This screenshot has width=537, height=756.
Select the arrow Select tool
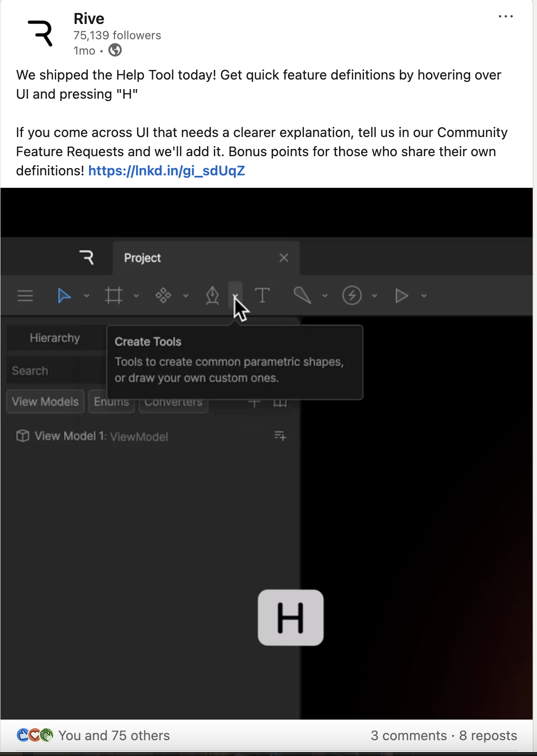click(64, 296)
